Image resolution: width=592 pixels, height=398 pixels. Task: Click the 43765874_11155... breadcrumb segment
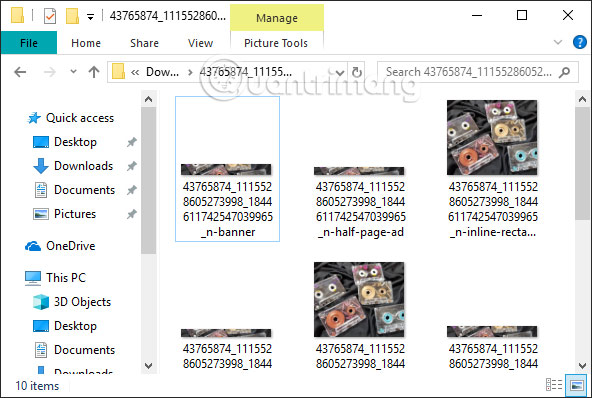pyautogui.click(x=245, y=72)
